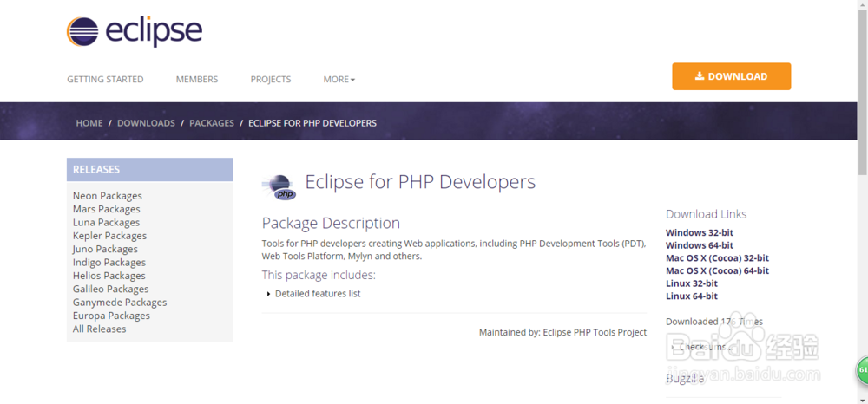Screen dimensions: 868x404
Task: Open the GETTING STARTED menu item
Action: click(x=105, y=79)
